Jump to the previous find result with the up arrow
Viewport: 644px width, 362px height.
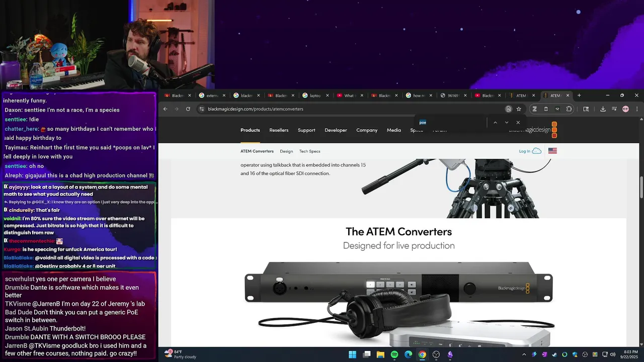point(495,123)
